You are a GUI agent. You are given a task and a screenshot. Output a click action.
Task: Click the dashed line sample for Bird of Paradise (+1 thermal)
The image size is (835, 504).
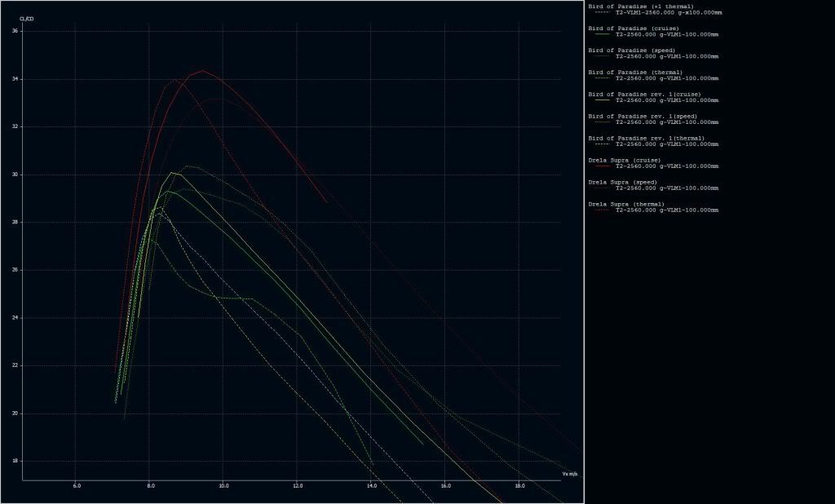pos(603,12)
